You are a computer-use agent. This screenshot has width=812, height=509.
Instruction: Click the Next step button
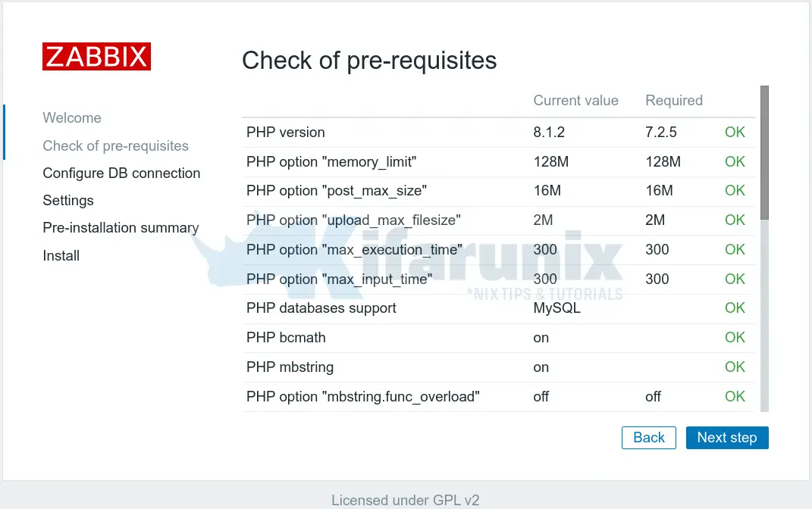726,438
